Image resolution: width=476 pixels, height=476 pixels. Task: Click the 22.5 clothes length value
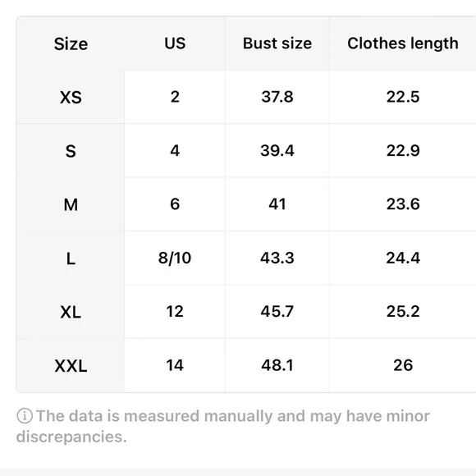click(x=403, y=97)
